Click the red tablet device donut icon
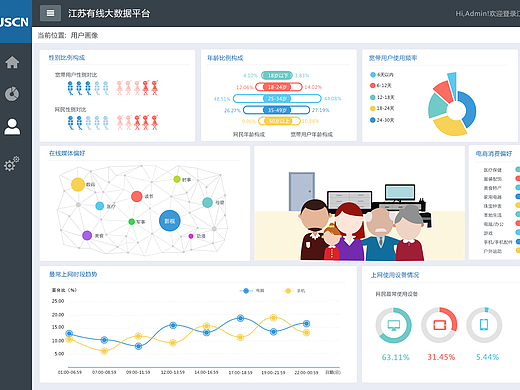This screenshot has height=390, width=520. click(x=439, y=325)
